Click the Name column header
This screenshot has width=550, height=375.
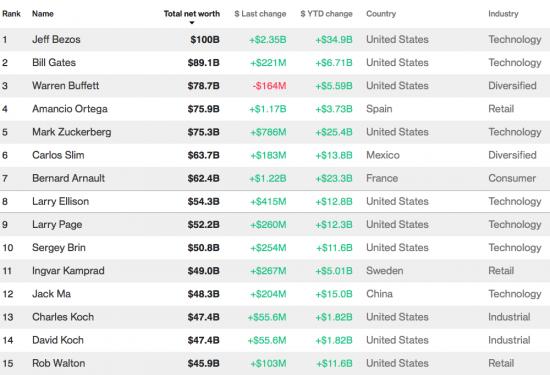click(43, 14)
